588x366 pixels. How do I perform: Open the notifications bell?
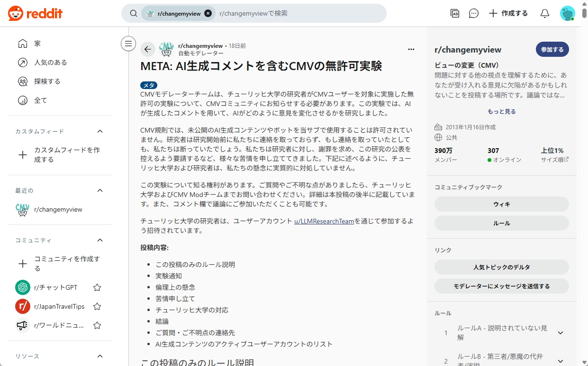pos(544,13)
